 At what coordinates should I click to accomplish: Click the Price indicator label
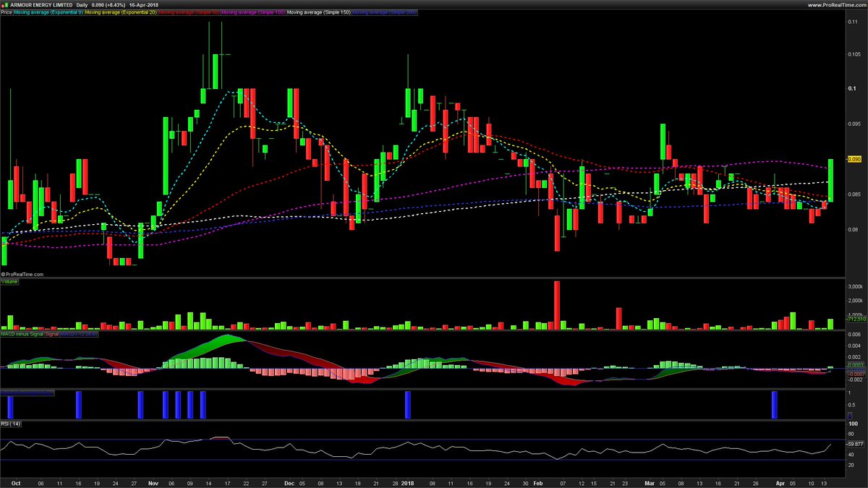[7, 13]
